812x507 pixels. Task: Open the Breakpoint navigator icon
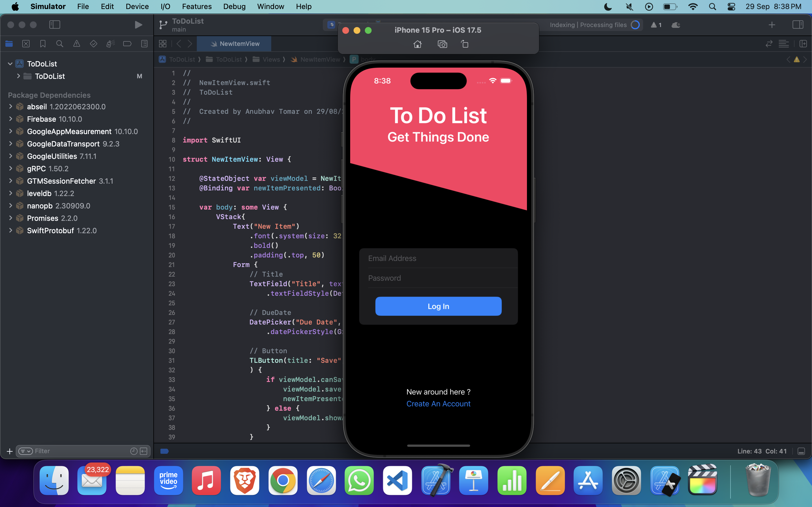point(127,44)
